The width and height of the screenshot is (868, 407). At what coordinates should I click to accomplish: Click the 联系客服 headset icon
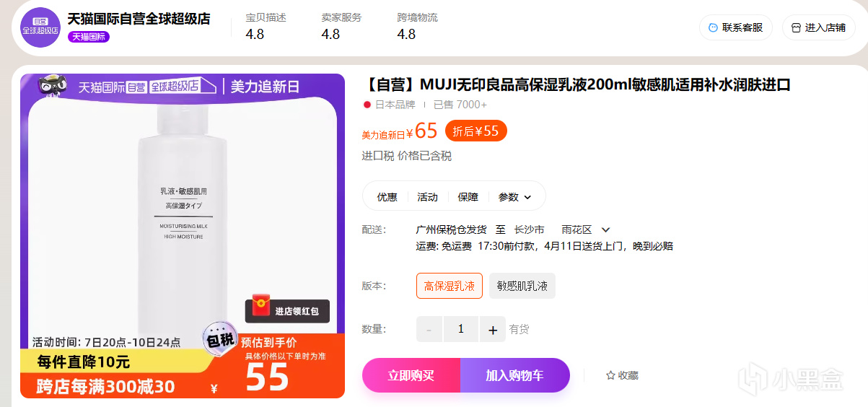713,27
